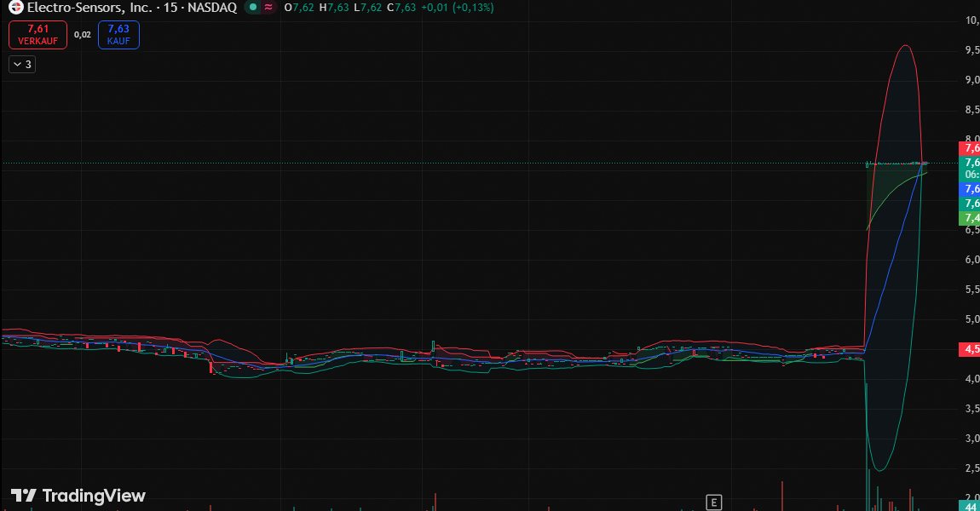Click the red 7,6 price label on the scale
Viewport: 980px width, 511px height.
pos(970,148)
